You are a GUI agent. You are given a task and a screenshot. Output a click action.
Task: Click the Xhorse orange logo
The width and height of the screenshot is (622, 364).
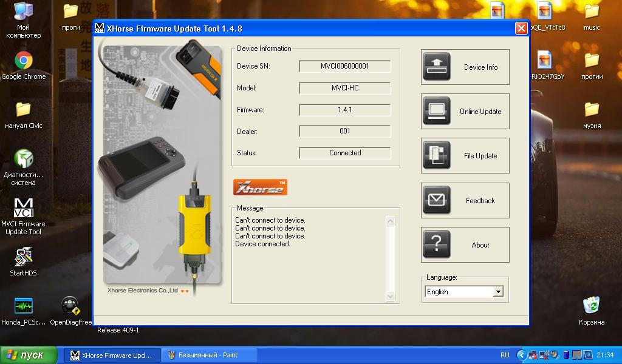(260, 187)
